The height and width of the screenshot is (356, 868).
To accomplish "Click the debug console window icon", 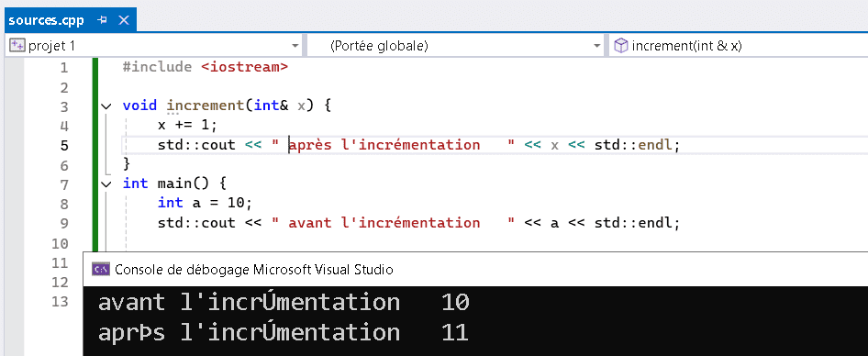I will click(101, 270).
